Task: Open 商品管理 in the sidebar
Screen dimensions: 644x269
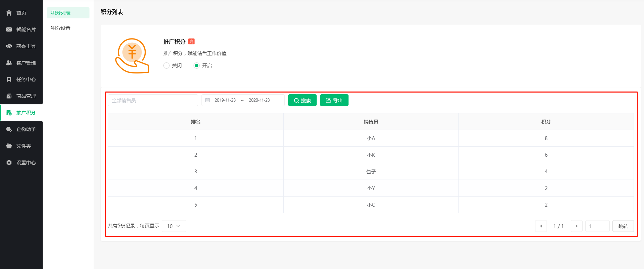Action: [x=21, y=96]
